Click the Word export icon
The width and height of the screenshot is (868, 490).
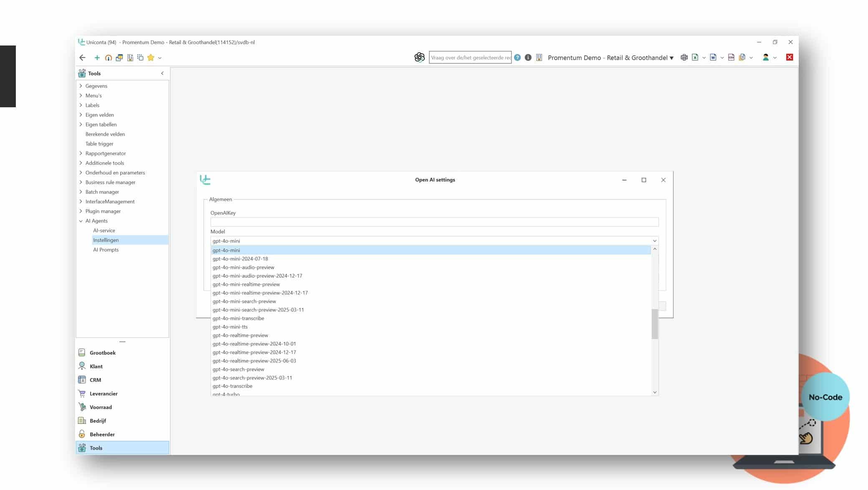(x=713, y=58)
